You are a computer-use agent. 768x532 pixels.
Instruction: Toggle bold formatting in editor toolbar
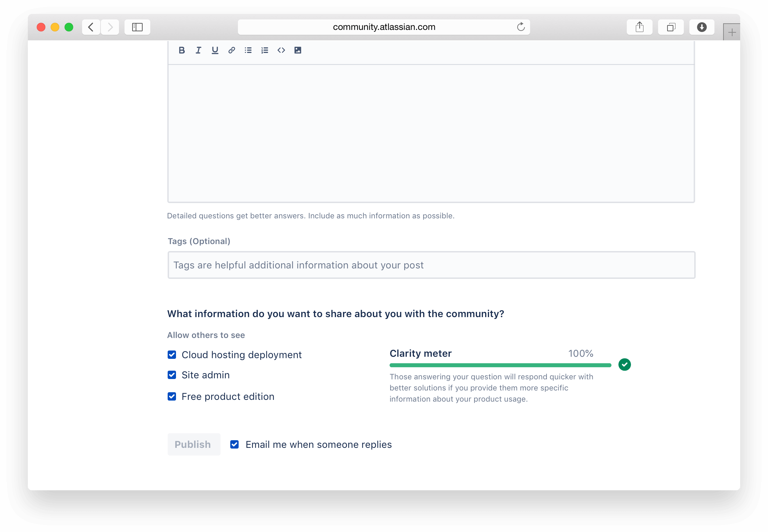click(x=182, y=50)
